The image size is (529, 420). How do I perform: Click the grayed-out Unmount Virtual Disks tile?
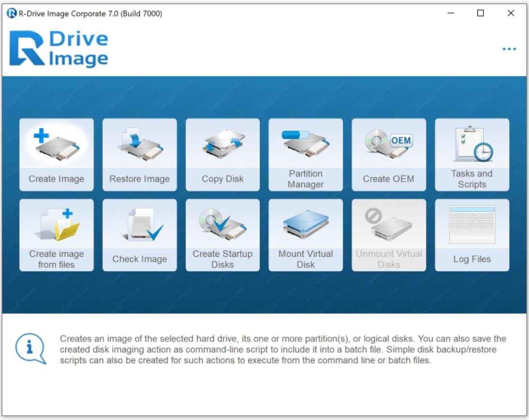pyautogui.click(x=389, y=235)
